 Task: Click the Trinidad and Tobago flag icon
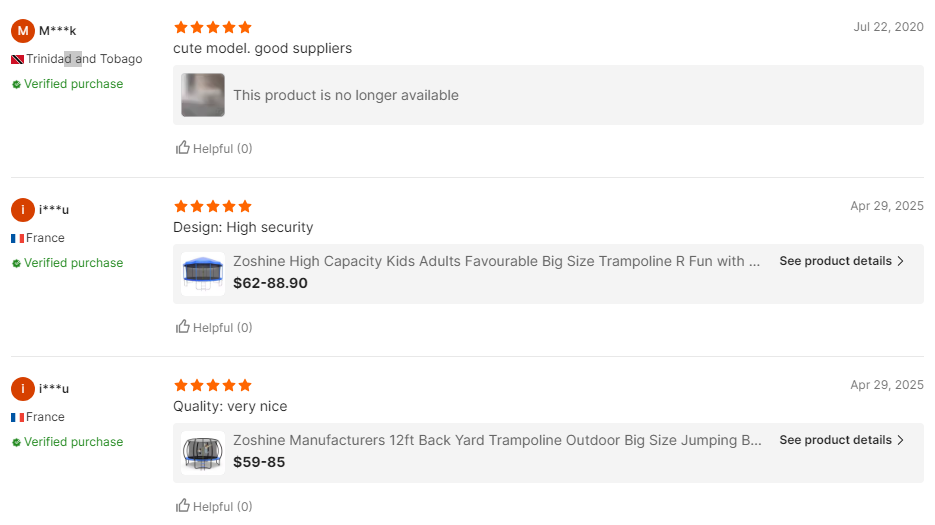[x=17, y=59]
